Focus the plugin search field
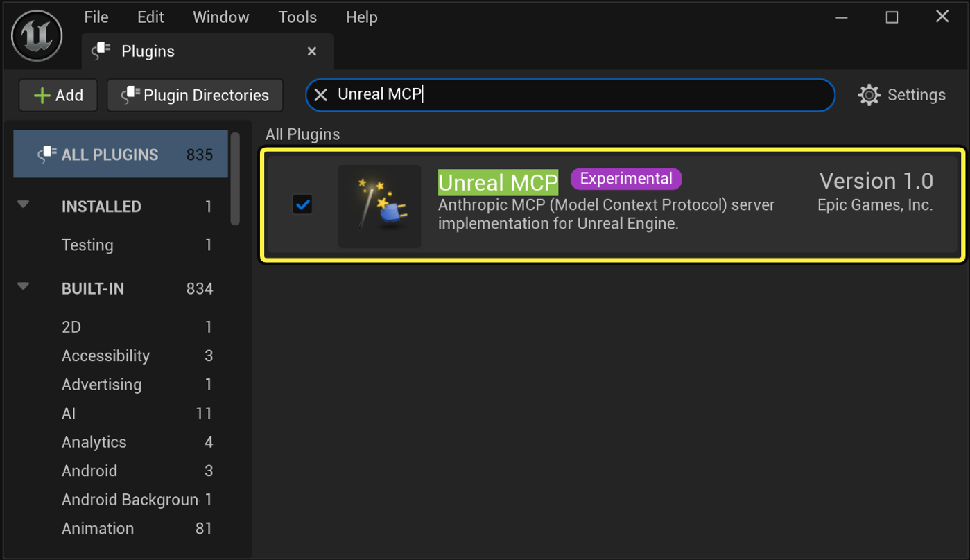This screenshot has height=560, width=970. point(570,95)
